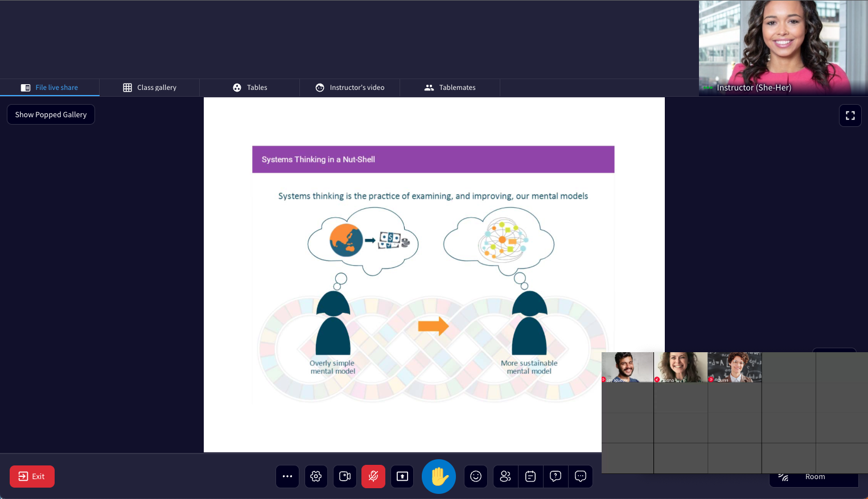Image resolution: width=868 pixels, height=499 pixels.
Task: Switch to the Tables tab
Action: (249, 87)
